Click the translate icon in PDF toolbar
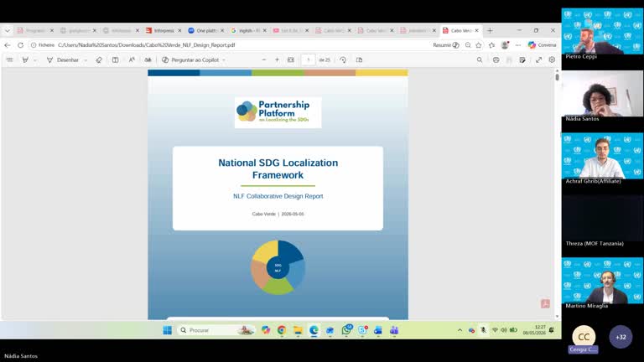This screenshot has width=644, height=362. pos(148,60)
